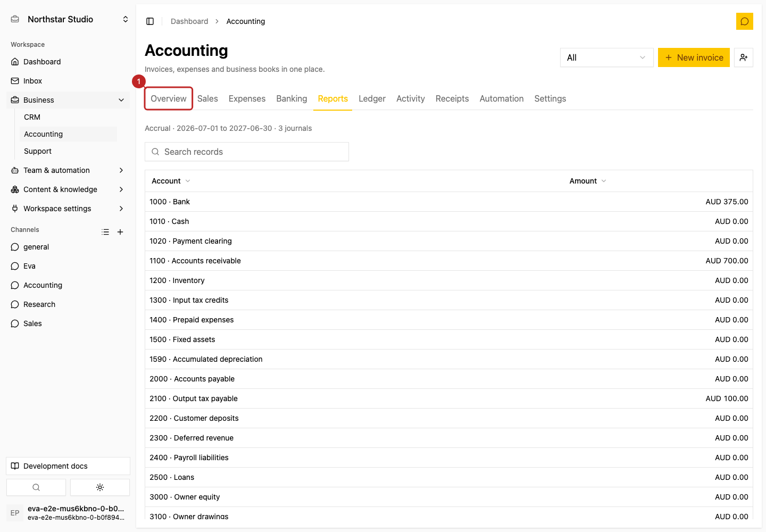Open the Development docs link
This screenshot has height=532, width=766.
pyautogui.click(x=68, y=466)
